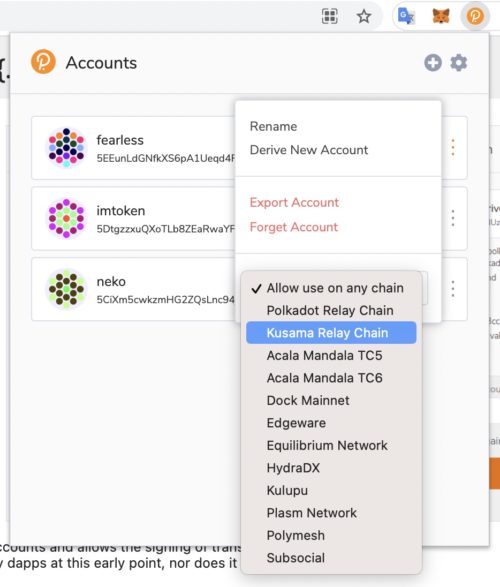Click the Google Translate extension icon
This screenshot has width=500, height=587.
(406, 16)
